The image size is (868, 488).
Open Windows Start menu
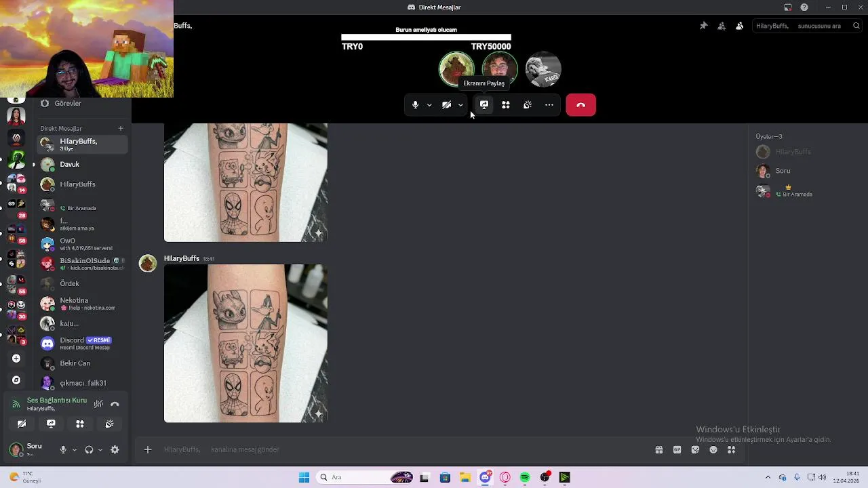point(304,477)
